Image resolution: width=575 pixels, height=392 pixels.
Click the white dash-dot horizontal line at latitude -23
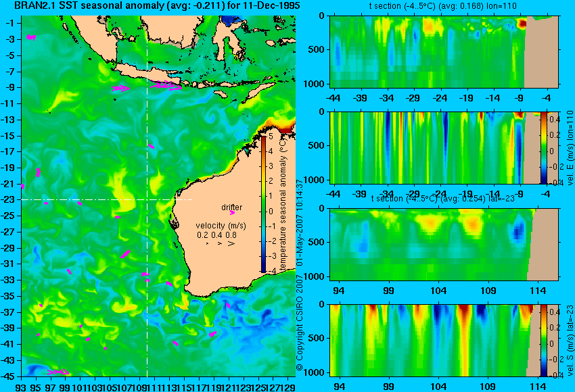coord(107,199)
